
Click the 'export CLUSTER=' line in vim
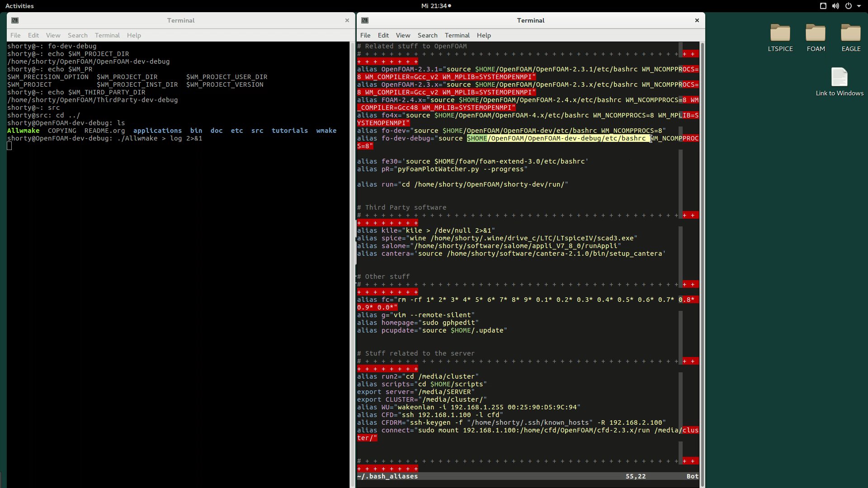point(422,399)
